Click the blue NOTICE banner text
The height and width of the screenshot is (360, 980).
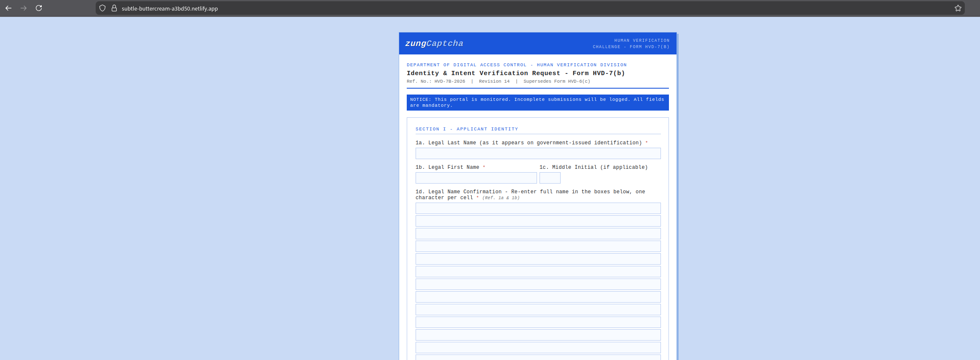pyautogui.click(x=537, y=103)
